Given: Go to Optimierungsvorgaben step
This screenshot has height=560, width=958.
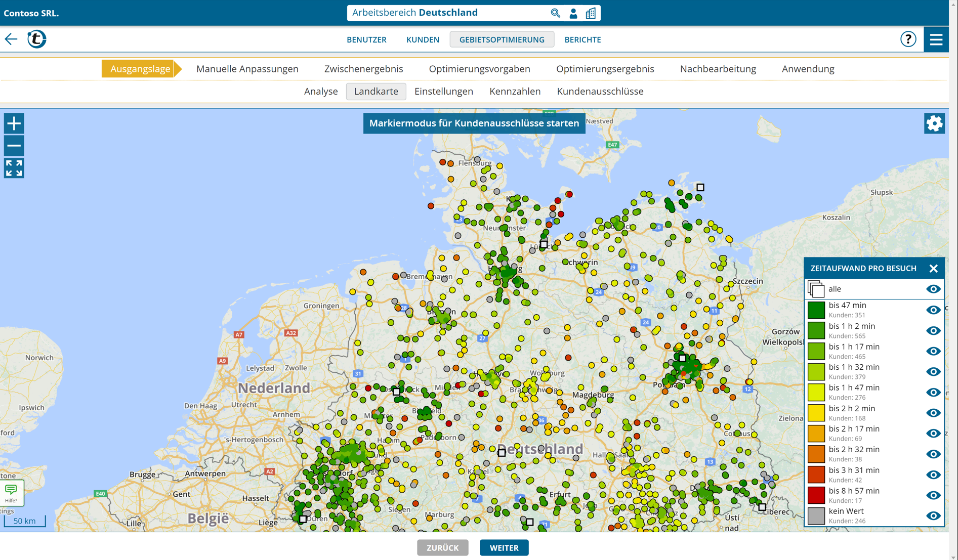Looking at the screenshot, I should pos(479,69).
